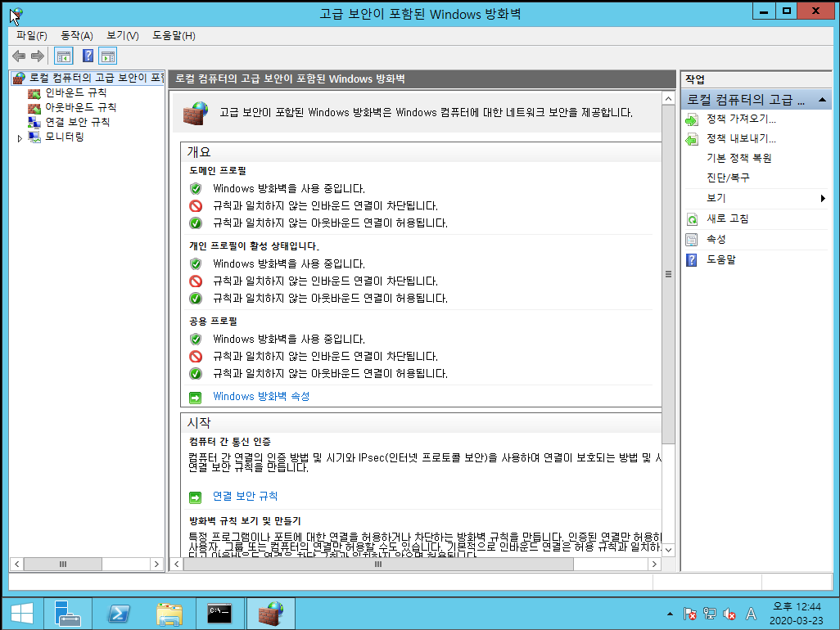Image resolution: width=840 pixels, height=630 pixels.
Task: Click the center pane scroll-up arrow
Action: pyautogui.click(x=668, y=99)
